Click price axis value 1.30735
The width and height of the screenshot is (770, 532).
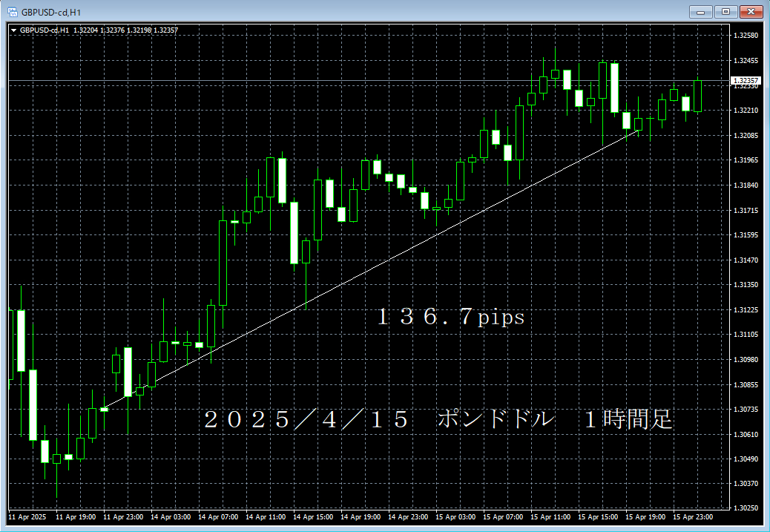click(746, 409)
